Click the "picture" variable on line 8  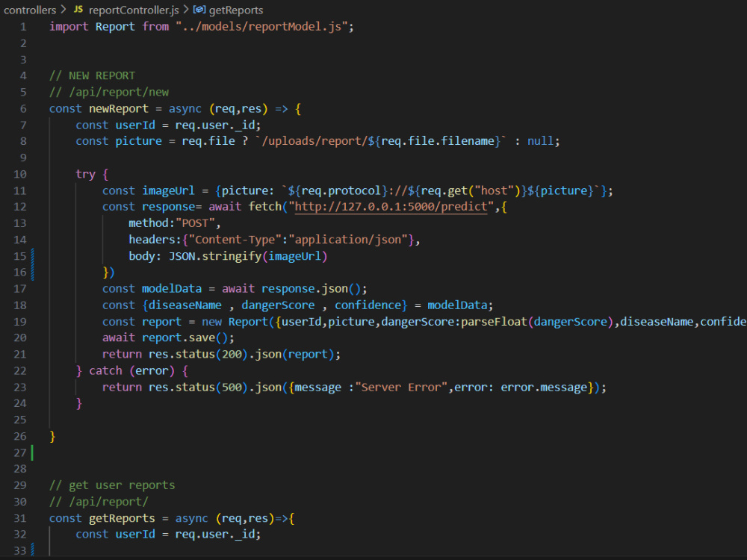(139, 141)
